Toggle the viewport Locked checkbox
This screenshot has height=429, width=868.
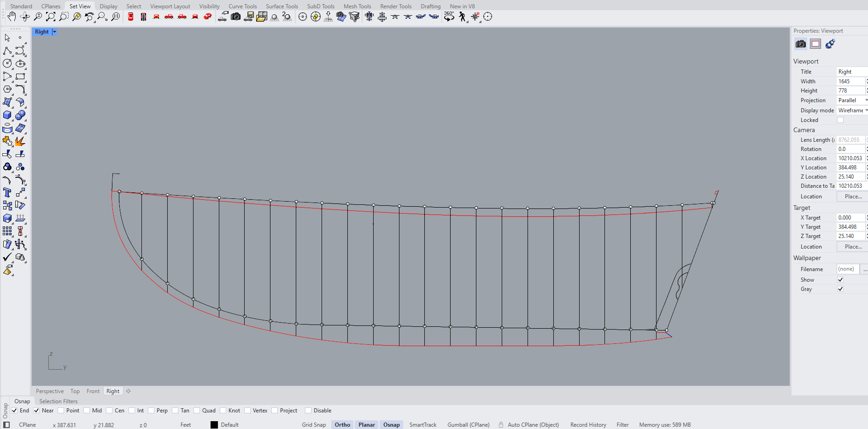[x=840, y=120]
